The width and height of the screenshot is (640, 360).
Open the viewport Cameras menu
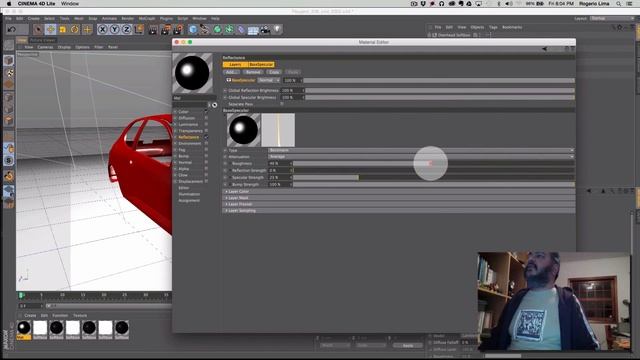(x=45, y=47)
